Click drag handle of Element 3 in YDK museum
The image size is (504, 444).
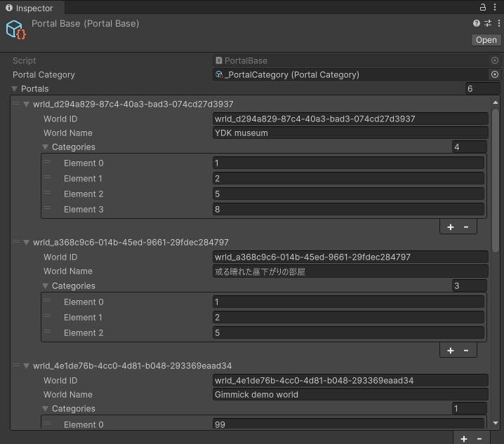coord(47,208)
